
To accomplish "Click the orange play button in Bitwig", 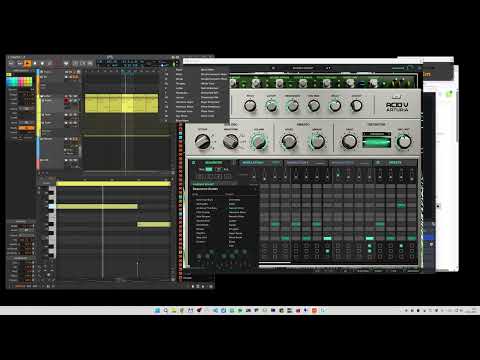I will (28, 63).
